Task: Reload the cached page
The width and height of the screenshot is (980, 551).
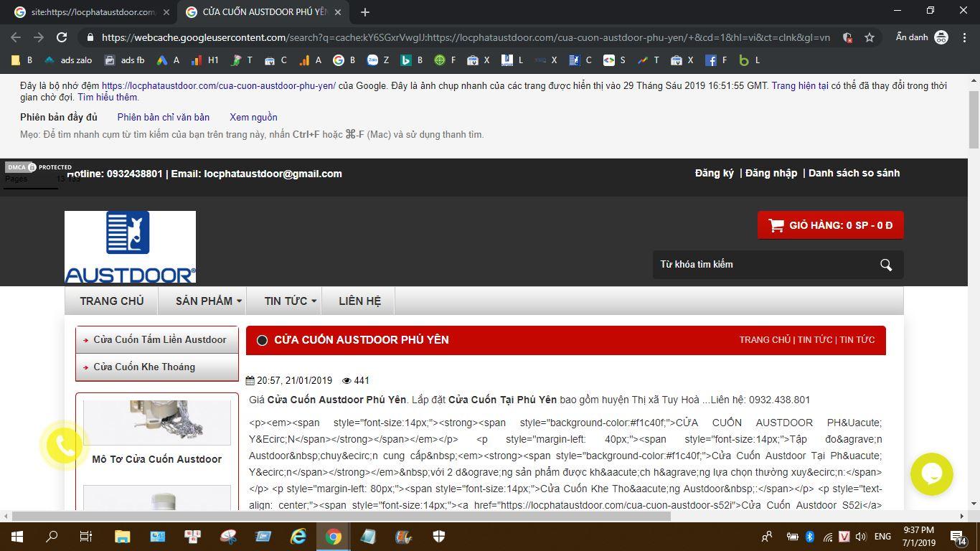Action: click(62, 37)
